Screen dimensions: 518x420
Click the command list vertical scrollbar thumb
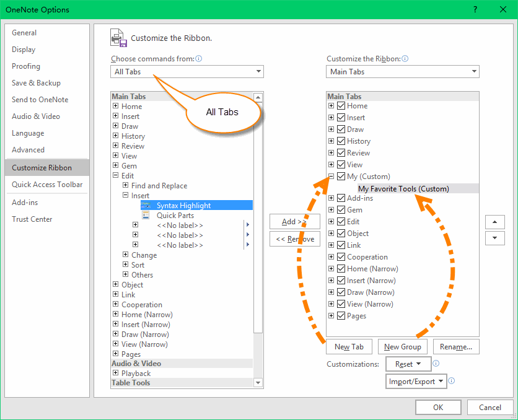(258, 218)
